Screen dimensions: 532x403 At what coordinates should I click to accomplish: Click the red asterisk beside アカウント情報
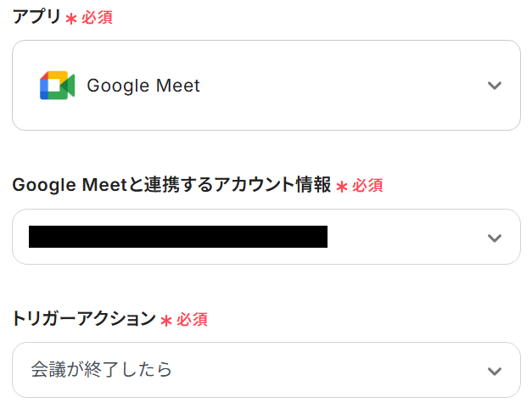342,187
